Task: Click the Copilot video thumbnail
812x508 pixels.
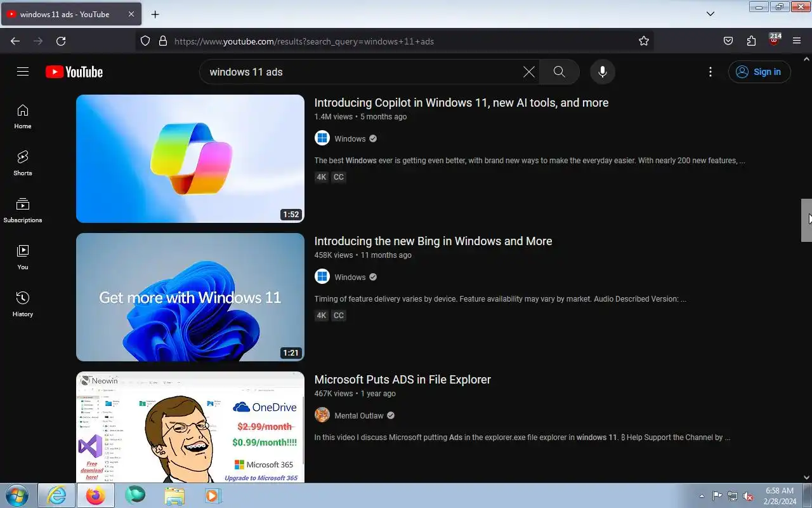Action: pos(190,159)
